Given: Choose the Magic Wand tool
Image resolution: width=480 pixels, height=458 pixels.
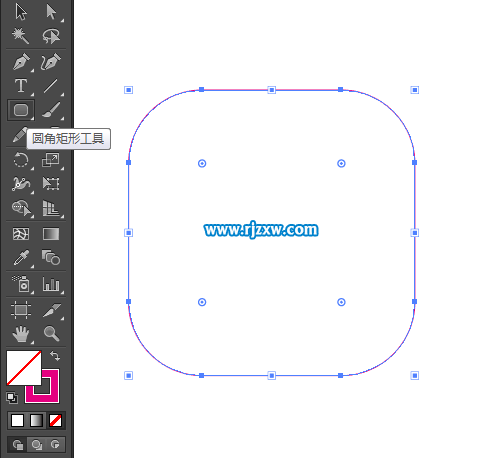Looking at the screenshot, I should click(x=21, y=36).
